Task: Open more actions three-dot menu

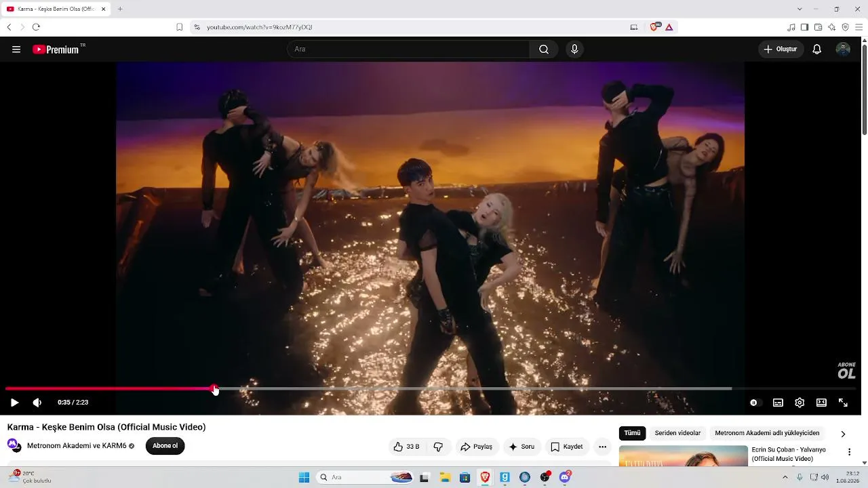Action: (602, 447)
